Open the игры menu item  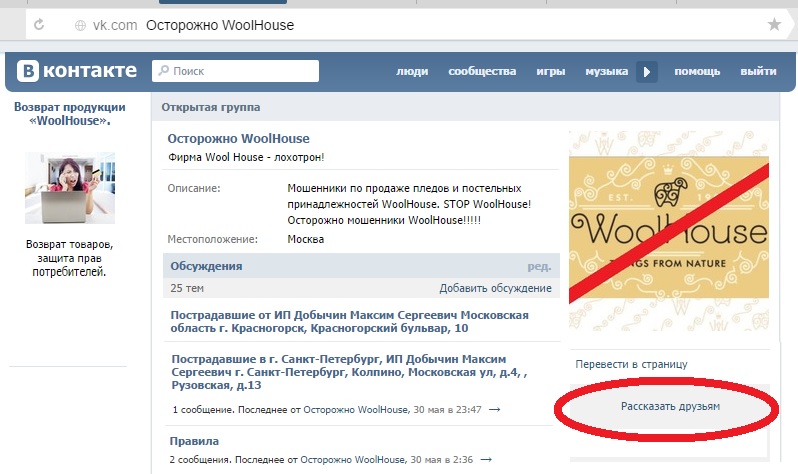pyautogui.click(x=551, y=71)
